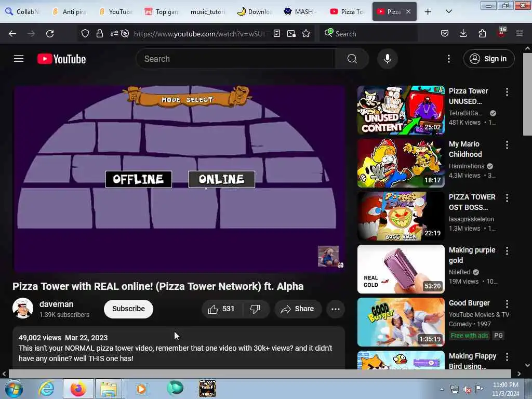The height and width of the screenshot is (399, 532).
Task: Close the active Pizza tab
Action: pyautogui.click(x=408, y=11)
